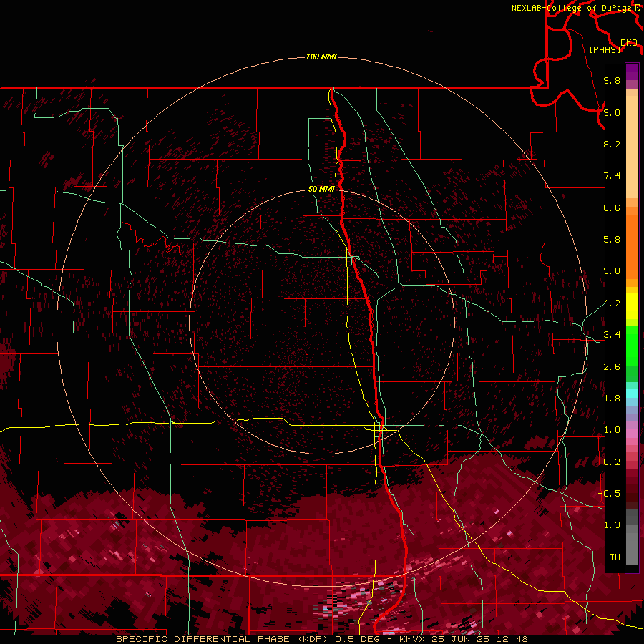
Task: Click the 50 NMI range ring label
Action: tap(321, 189)
